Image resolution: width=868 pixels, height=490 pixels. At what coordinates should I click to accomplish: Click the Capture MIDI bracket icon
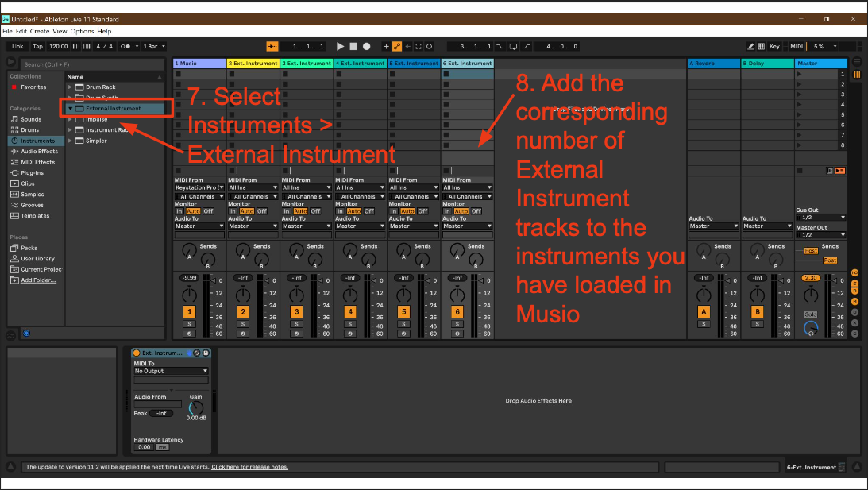pyautogui.click(x=419, y=47)
